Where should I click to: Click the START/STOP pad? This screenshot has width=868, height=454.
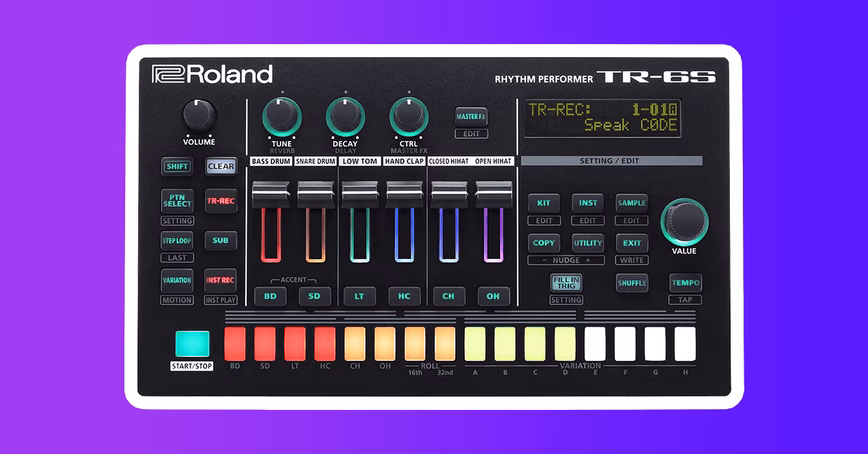click(192, 344)
